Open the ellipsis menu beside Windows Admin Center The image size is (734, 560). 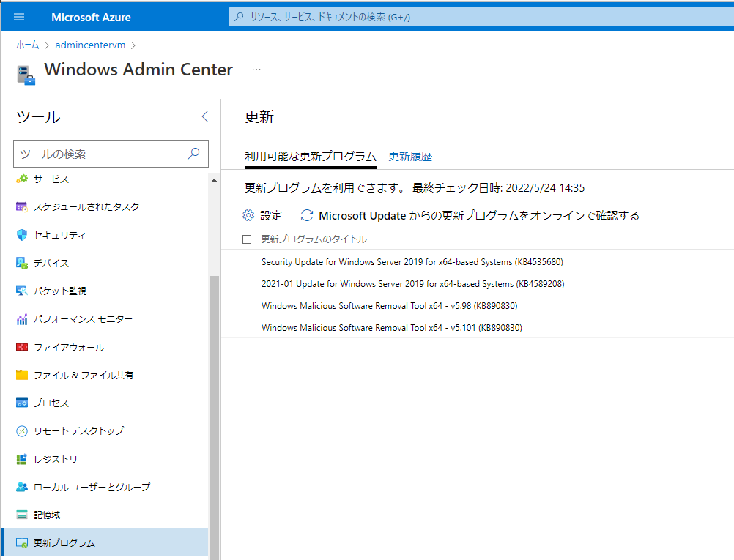point(256,70)
